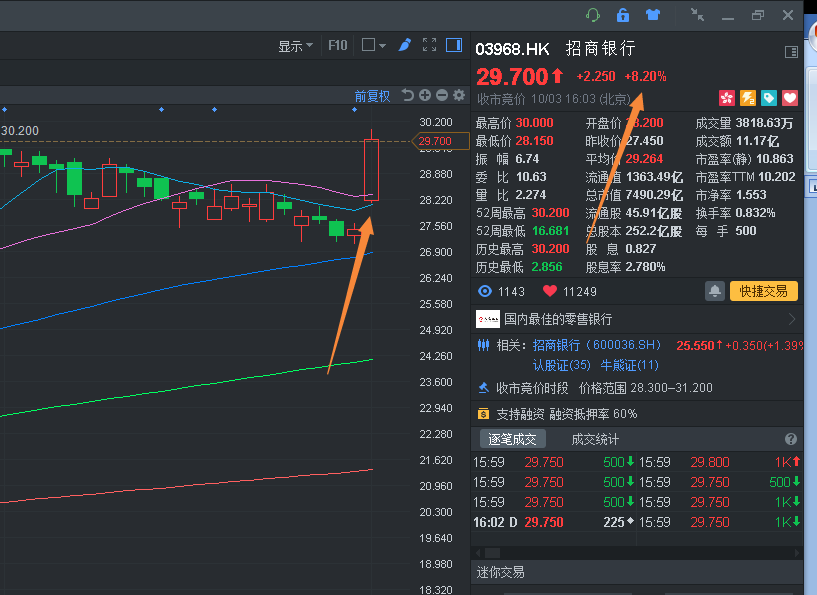Click the 牛熊证(11) CBBC link
Image resolution: width=817 pixels, height=595 pixels.
629,365
